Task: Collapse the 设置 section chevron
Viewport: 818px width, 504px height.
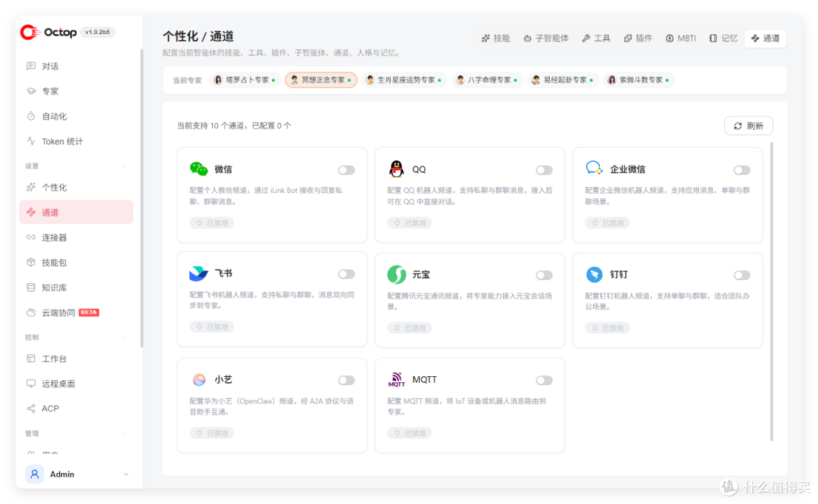Action: (x=124, y=166)
